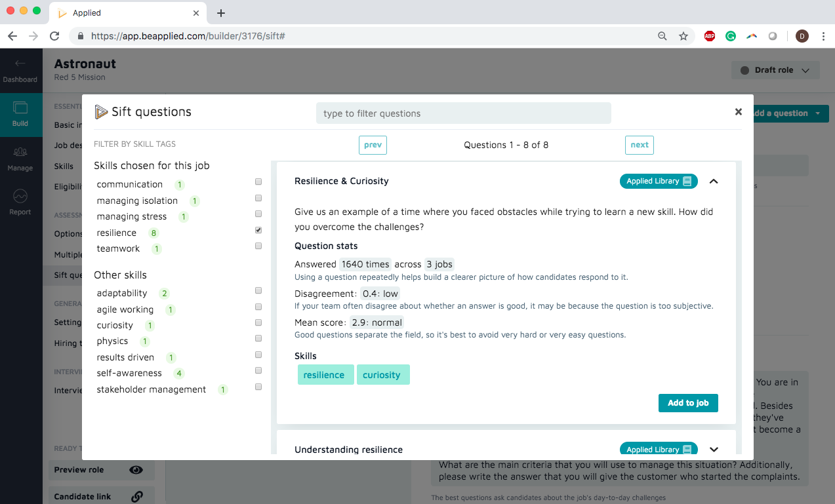Bookmark this page with star icon
Screen dimensions: 835x504
[683, 37]
